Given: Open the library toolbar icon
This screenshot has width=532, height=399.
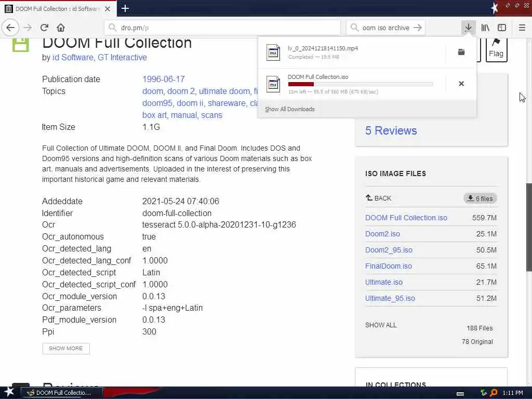Looking at the screenshot, I should click(x=485, y=28).
